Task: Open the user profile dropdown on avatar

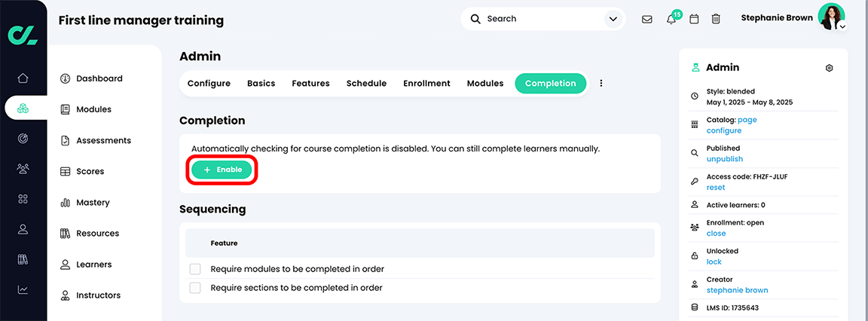Action: click(842, 26)
